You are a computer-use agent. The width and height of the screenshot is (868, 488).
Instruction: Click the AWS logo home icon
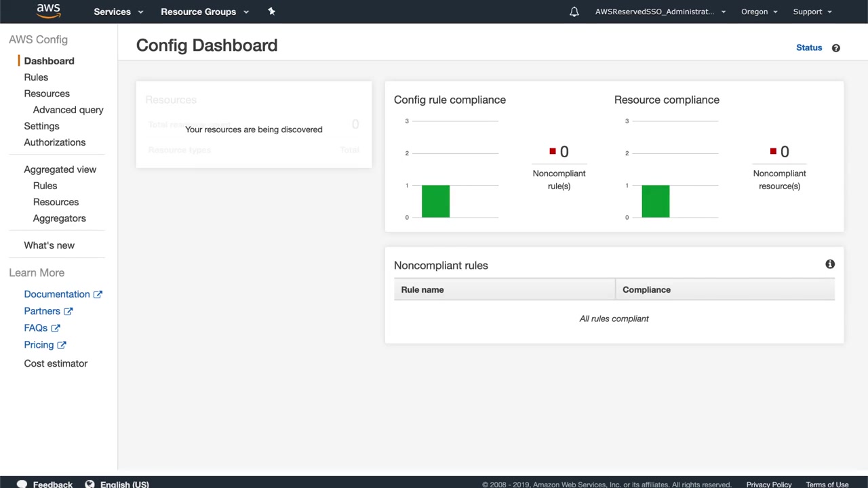click(48, 11)
